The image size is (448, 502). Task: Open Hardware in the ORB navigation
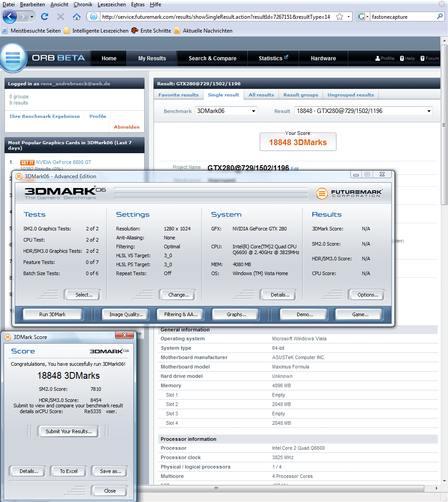[324, 58]
